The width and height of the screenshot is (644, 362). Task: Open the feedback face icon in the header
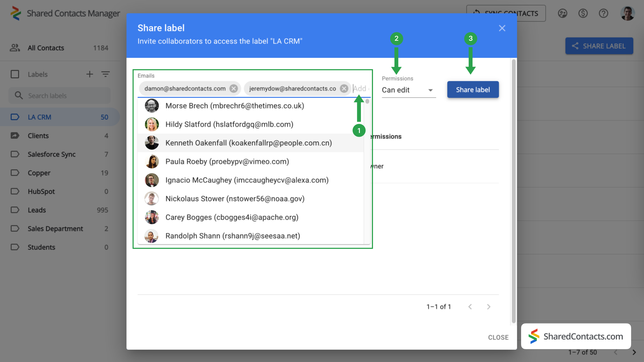pyautogui.click(x=562, y=13)
